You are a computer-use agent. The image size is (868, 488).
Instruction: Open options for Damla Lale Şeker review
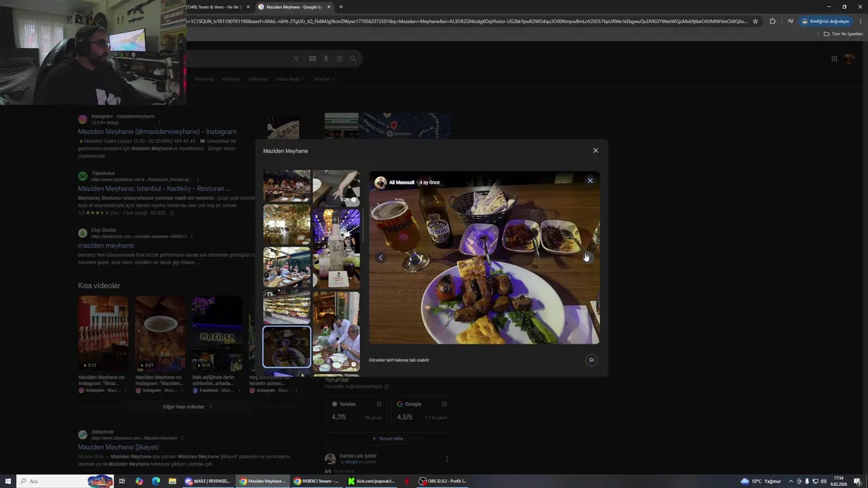[x=446, y=459]
